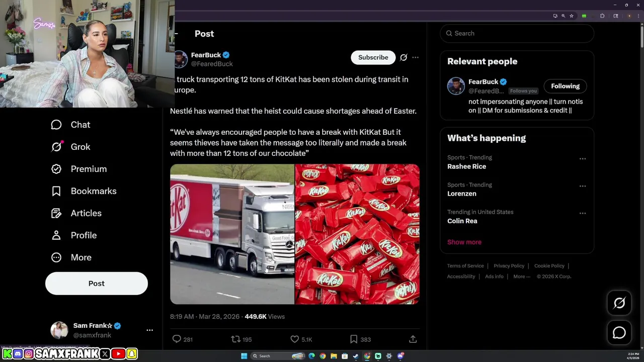Expand the More menu in the sidebar
Image resolution: width=644 pixels, height=362 pixels.
click(x=71, y=257)
